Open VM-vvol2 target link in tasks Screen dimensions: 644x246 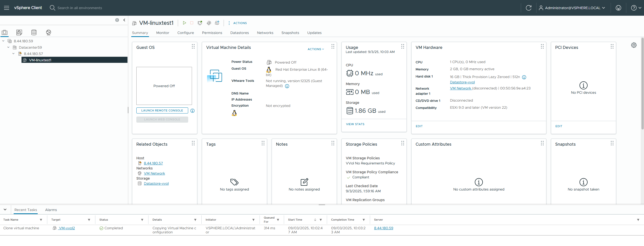67,228
